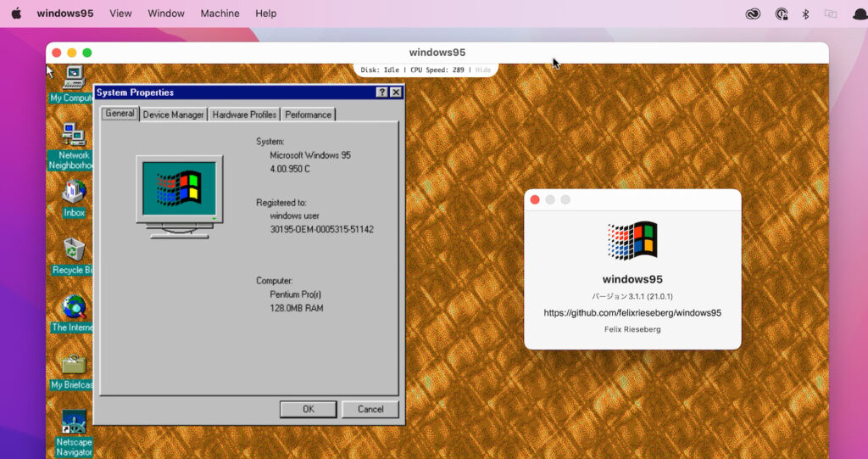
Task: Launch The Internet desktop icon
Action: tap(74, 308)
